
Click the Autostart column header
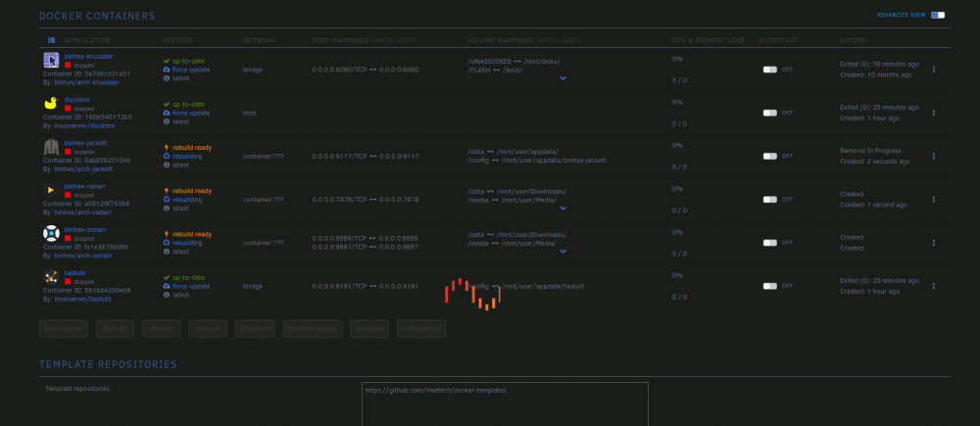(778, 40)
